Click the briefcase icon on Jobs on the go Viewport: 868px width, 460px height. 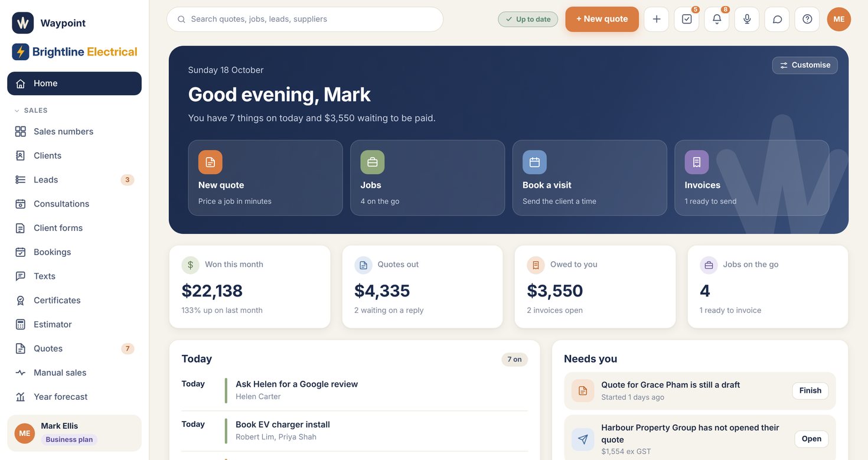[709, 265]
